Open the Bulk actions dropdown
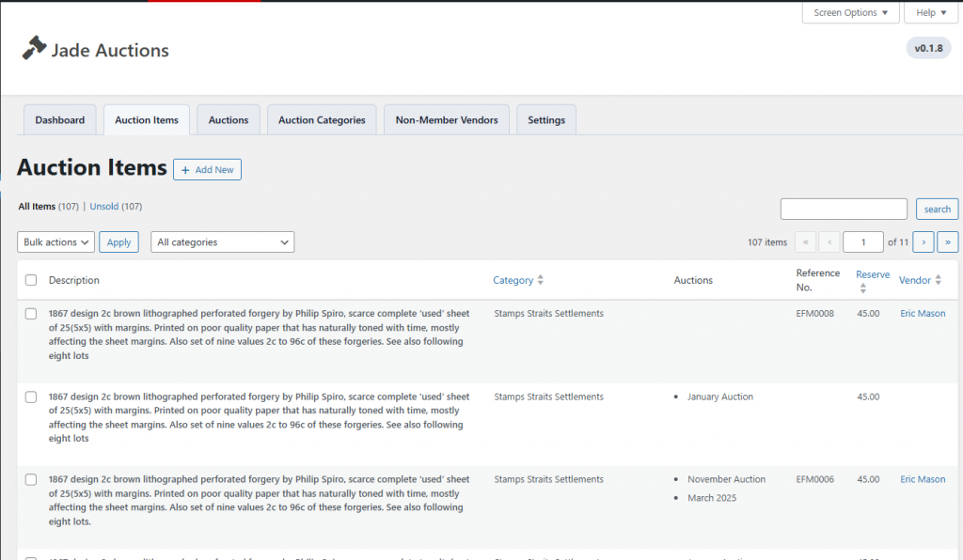The image size is (963, 560). [55, 242]
